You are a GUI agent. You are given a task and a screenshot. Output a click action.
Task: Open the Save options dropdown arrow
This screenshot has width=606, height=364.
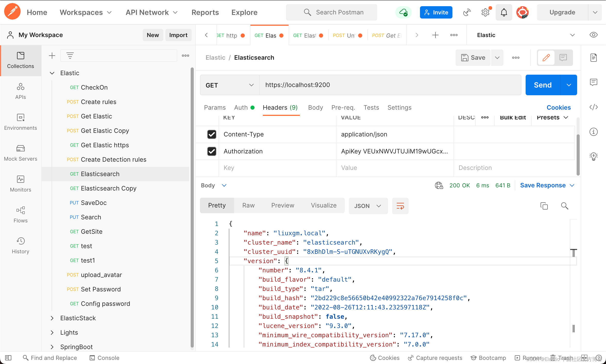(x=497, y=58)
